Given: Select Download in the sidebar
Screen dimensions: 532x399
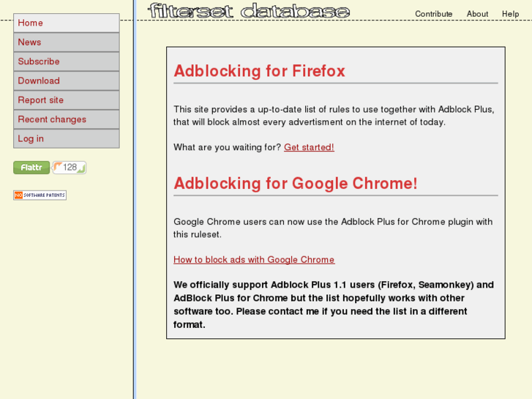Looking at the screenshot, I should coord(67,81).
